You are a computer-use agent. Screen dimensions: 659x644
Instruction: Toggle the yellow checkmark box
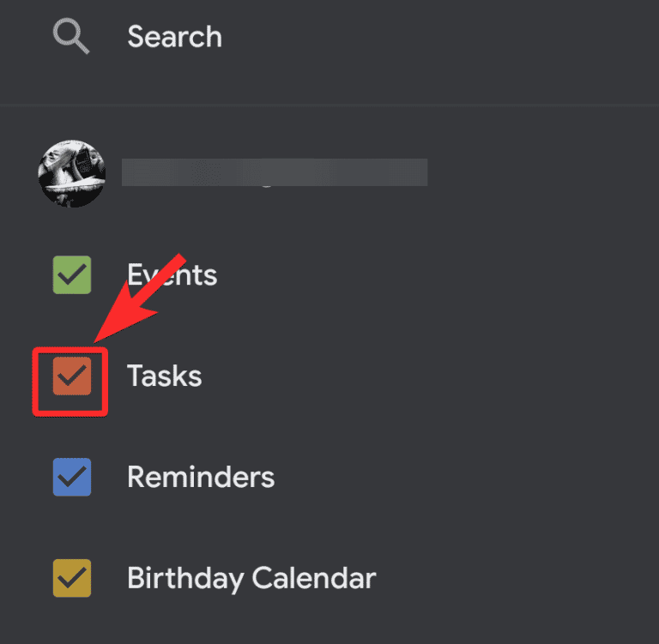pos(72,578)
